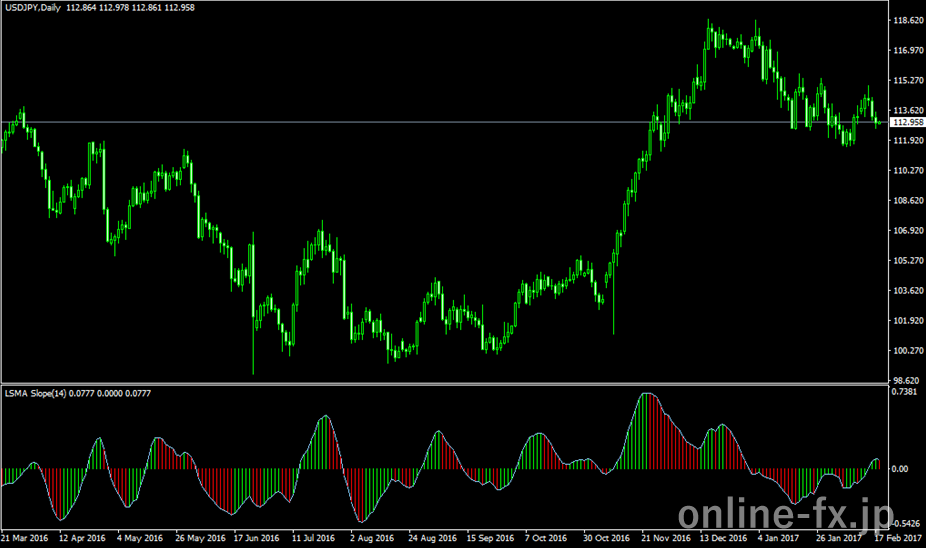Image resolution: width=926 pixels, height=548 pixels.
Task: Click the 7 Oct 2016 date label
Action: tap(546, 539)
